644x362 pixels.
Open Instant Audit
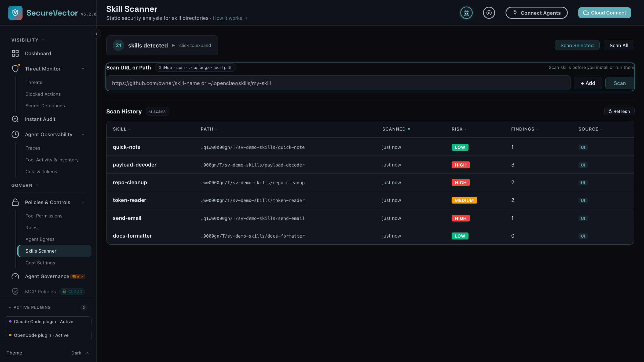click(40, 119)
